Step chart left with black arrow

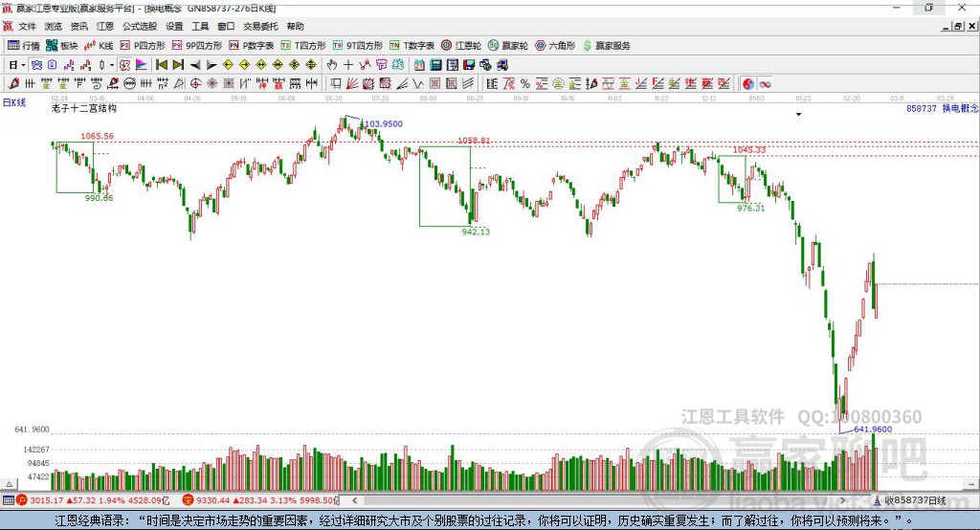point(195,65)
